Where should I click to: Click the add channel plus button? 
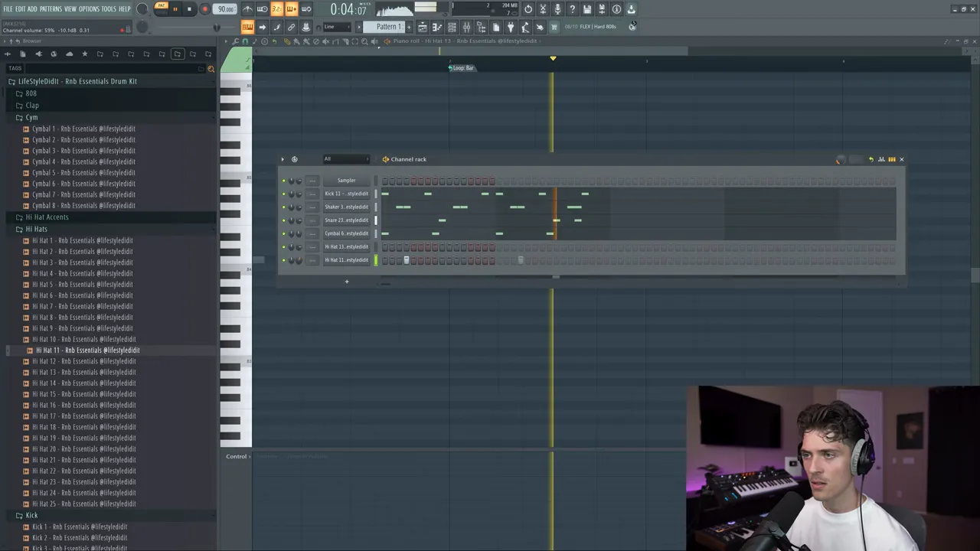coord(346,282)
